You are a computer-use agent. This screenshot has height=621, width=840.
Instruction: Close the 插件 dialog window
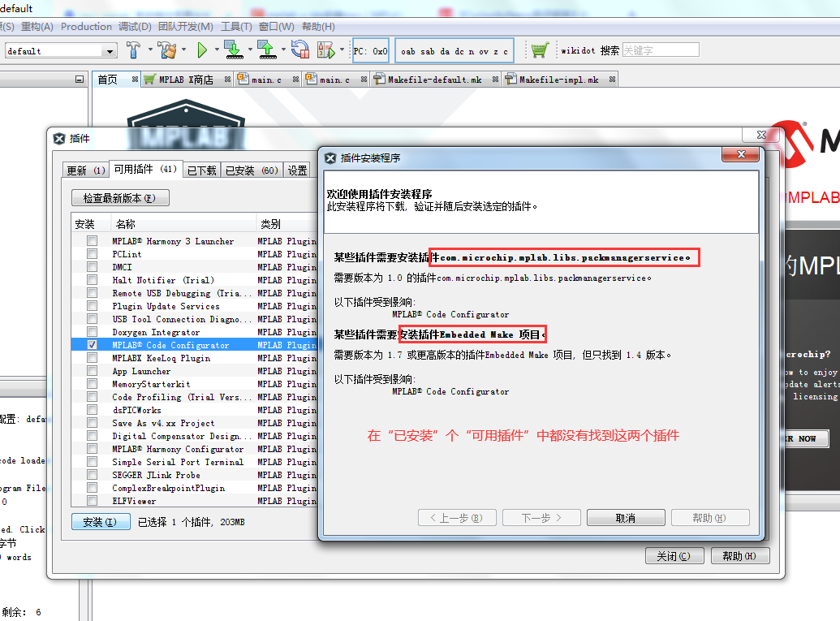click(x=761, y=135)
